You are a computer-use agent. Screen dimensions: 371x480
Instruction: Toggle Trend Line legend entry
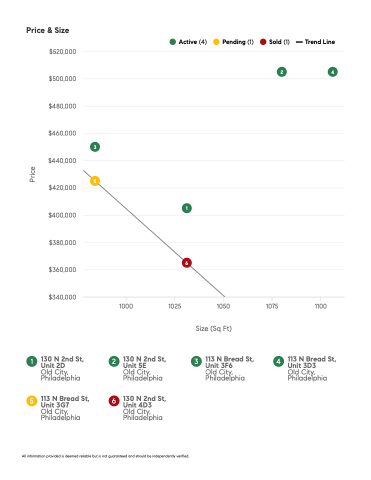(316, 42)
